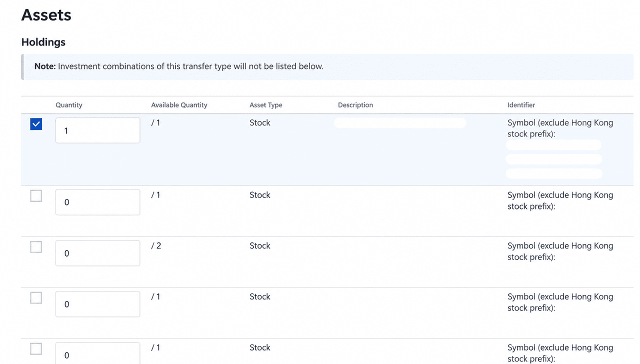Click the '/ 2' available quantity value
Viewport: 640px width, 364px height.
tap(156, 245)
